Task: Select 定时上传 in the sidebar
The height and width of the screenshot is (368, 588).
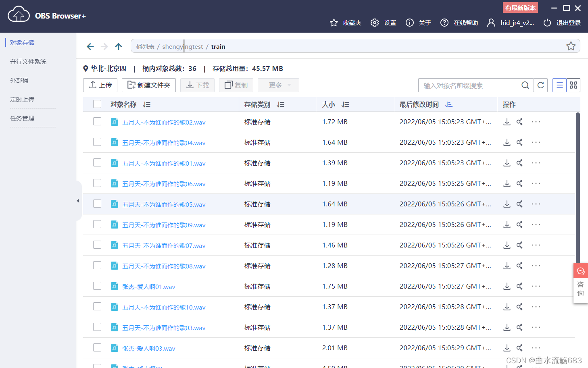Action: point(22,100)
